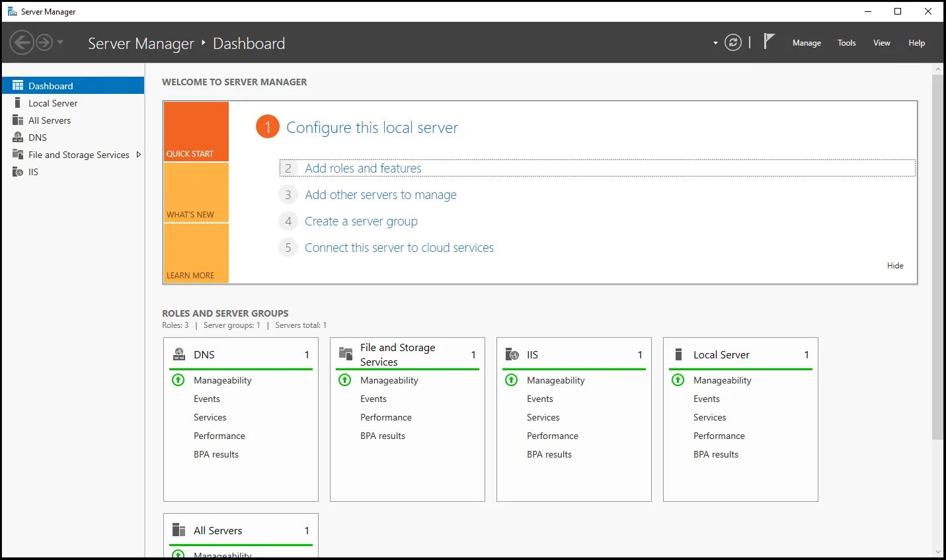This screenshot has width=946, height=560.
Task: Click Add roles and features link
Action: (x=363, y=169)
